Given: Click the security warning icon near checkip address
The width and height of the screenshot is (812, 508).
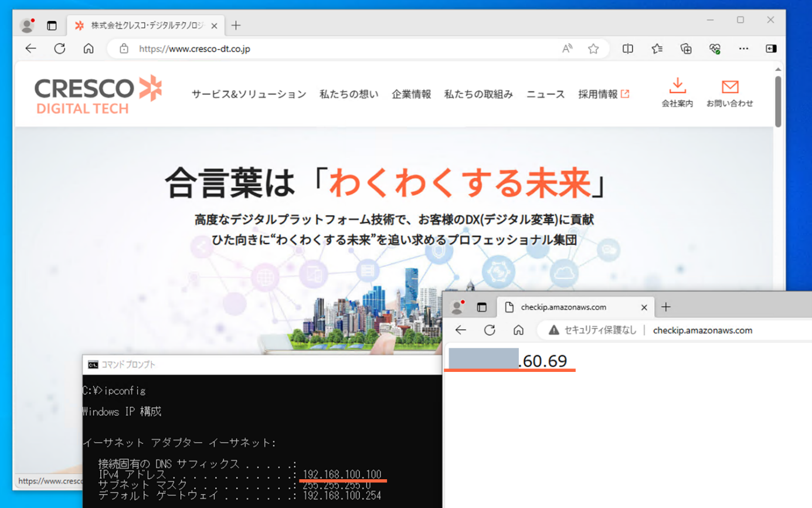Looking at the screenshot, I should (555, 330).
